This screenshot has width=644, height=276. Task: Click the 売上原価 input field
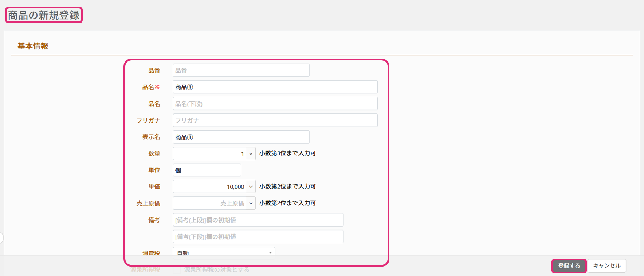(209, 203)
